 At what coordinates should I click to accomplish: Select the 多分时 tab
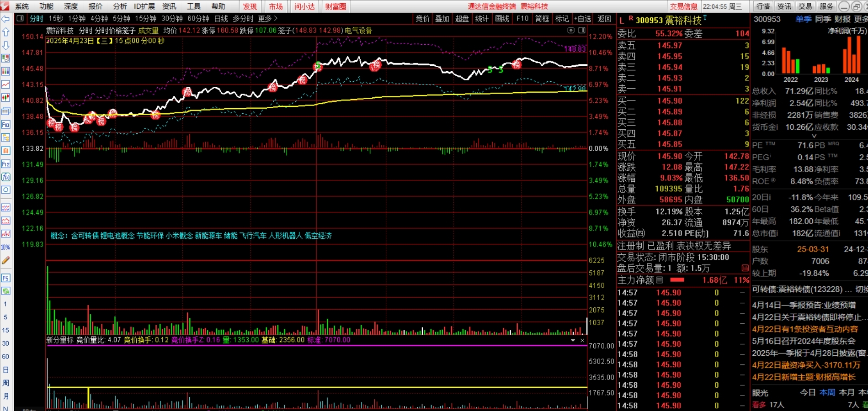243,19
